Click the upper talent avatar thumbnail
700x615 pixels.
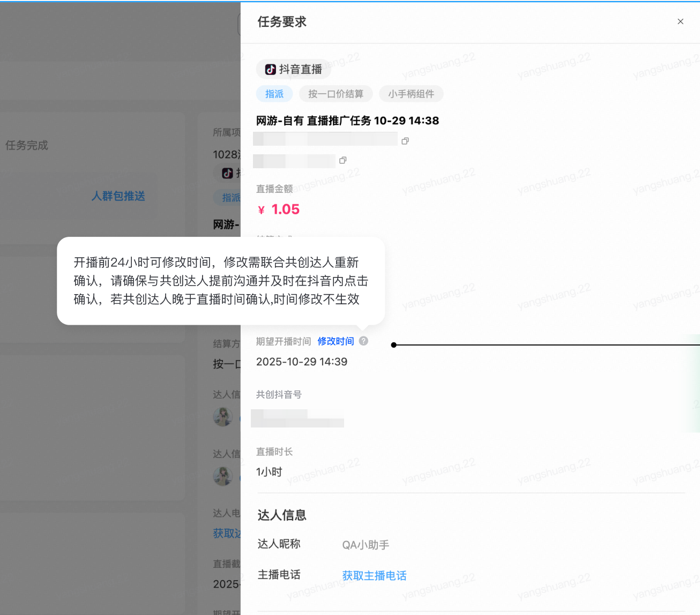[222, 416]
